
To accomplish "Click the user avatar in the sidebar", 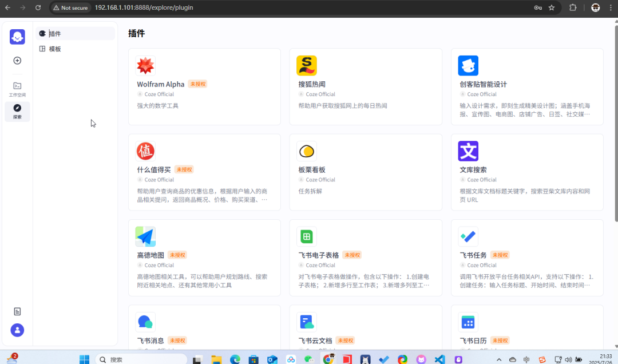I will tap(17, 330).
